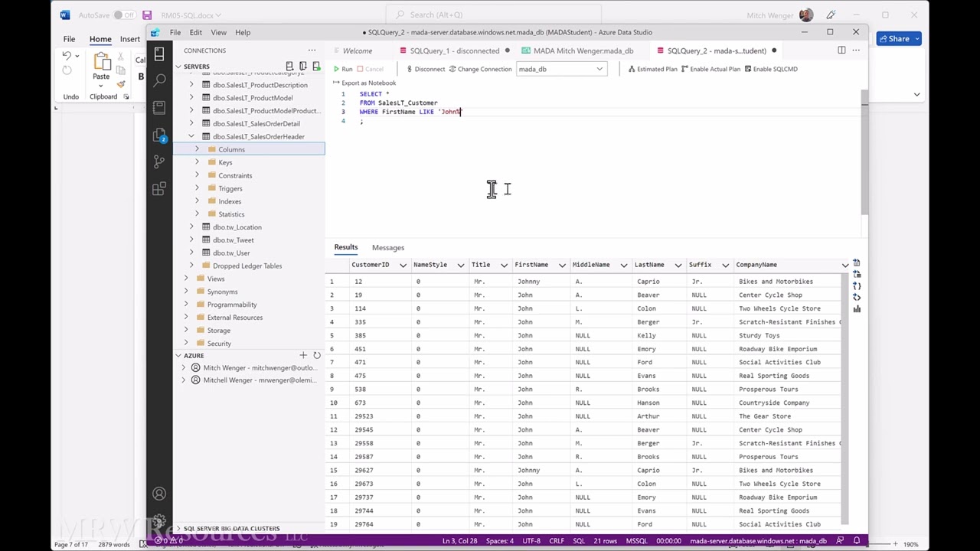Click the Show Active Connections icon

(316, 67)
